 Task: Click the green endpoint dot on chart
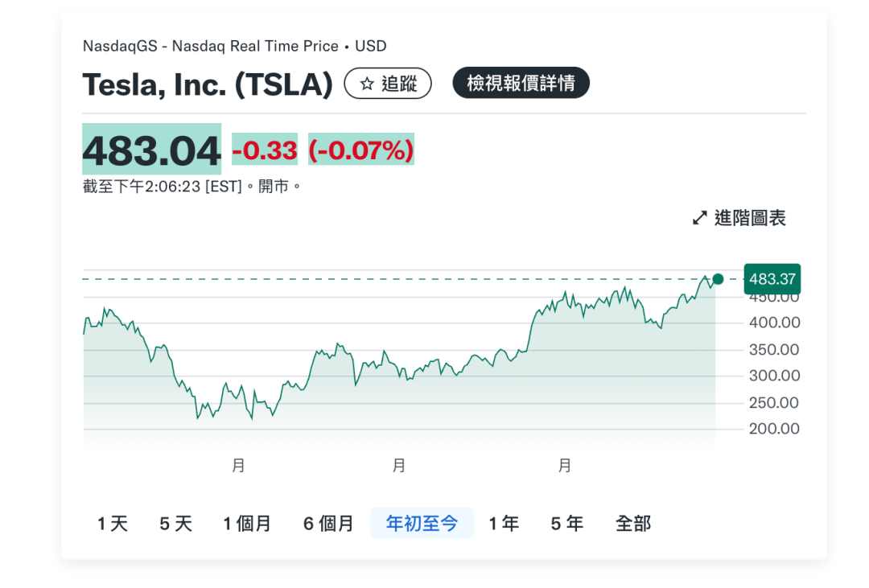coord(719,279)
